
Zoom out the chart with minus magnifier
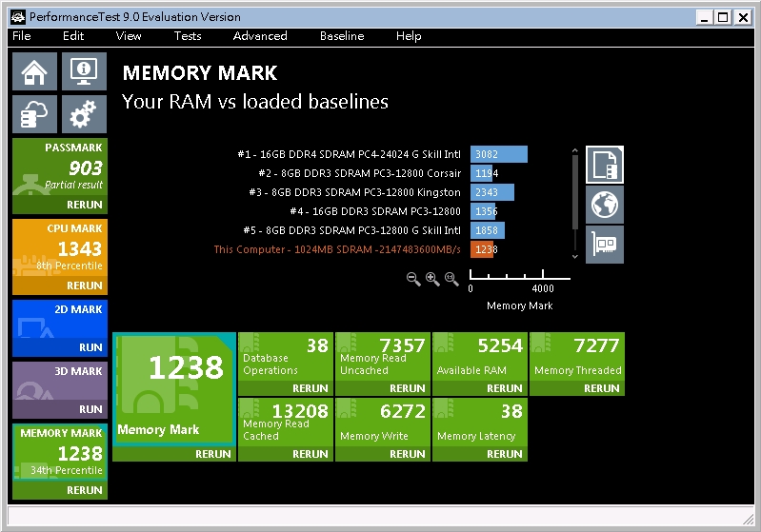413,279
